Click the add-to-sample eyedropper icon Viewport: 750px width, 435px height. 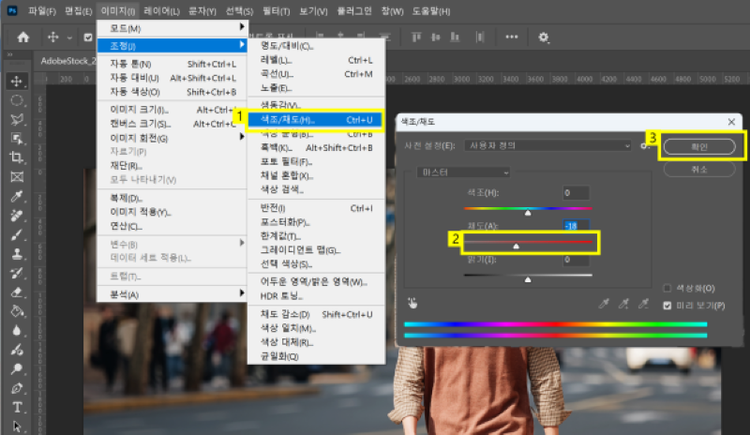624,303
